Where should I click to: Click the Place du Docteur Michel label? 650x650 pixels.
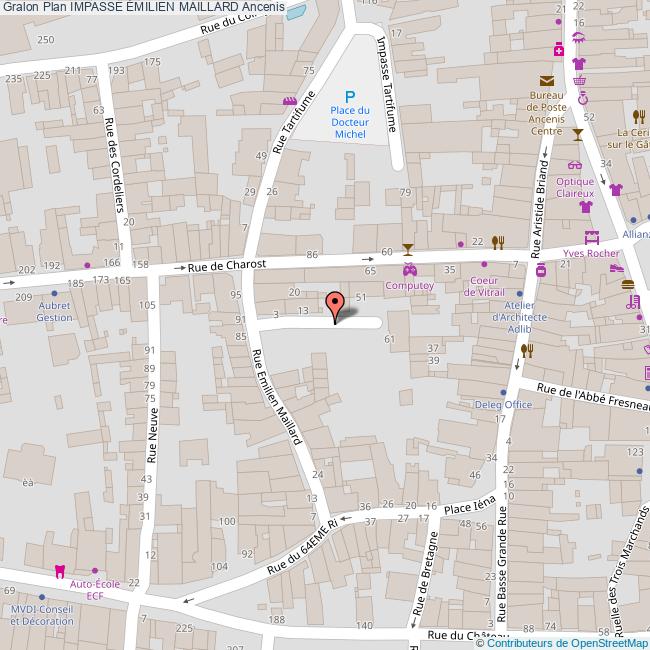point(350,121)
